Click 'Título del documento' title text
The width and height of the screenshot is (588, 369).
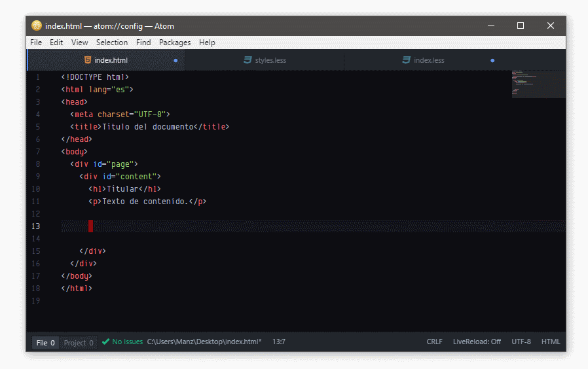tap(148, 127)
